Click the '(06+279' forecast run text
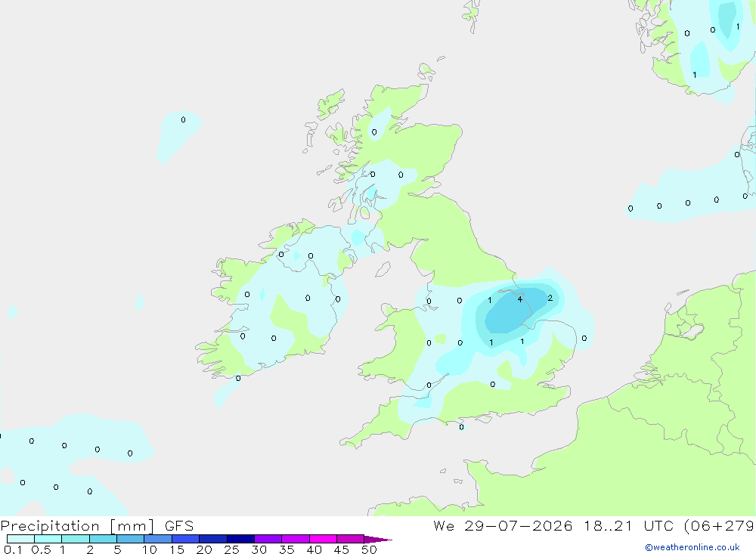The width and height of the screenshot is (756, 554). pyautogui.click(x=720, y=525)
